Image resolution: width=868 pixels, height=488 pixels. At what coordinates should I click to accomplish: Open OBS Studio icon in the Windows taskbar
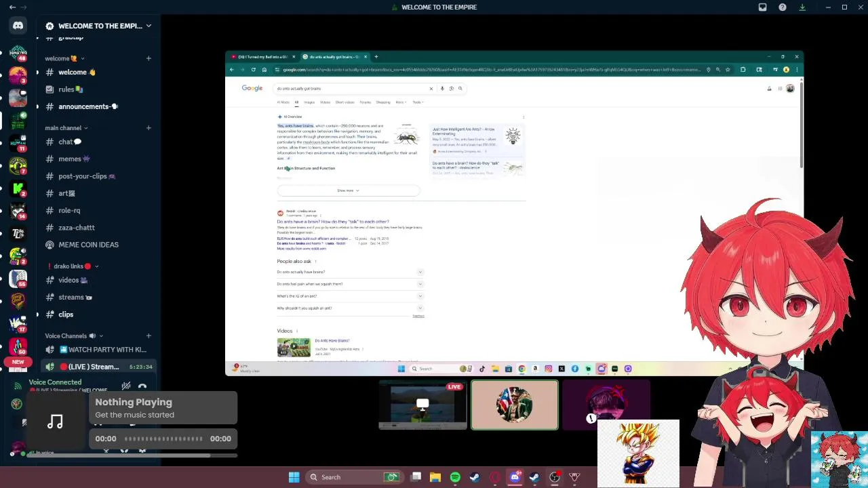[x=554, y=477]
